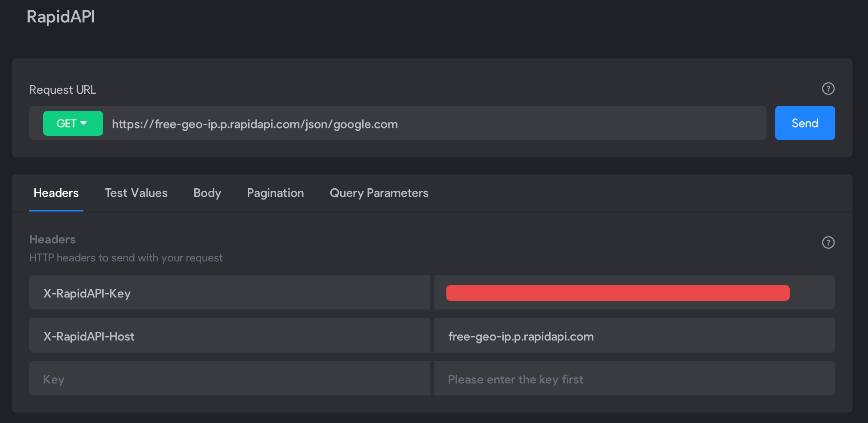Select the redacted X-RapidAPI-Key value field
This screenshot has height=423, width=868.
pos(635,292)
